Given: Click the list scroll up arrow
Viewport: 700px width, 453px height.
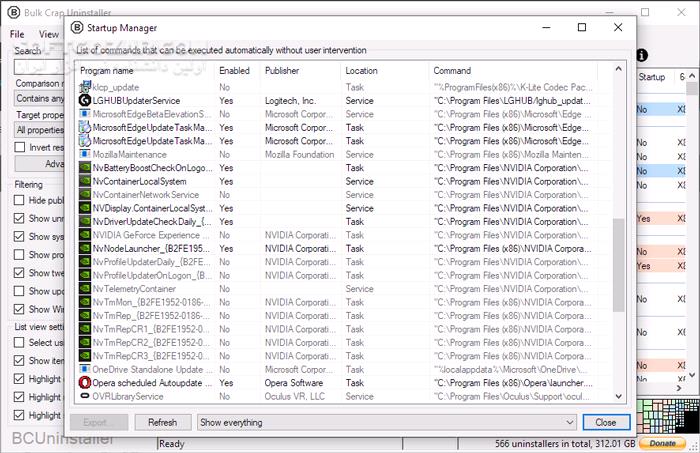Looking at the screenshot, I should point(618,69).
